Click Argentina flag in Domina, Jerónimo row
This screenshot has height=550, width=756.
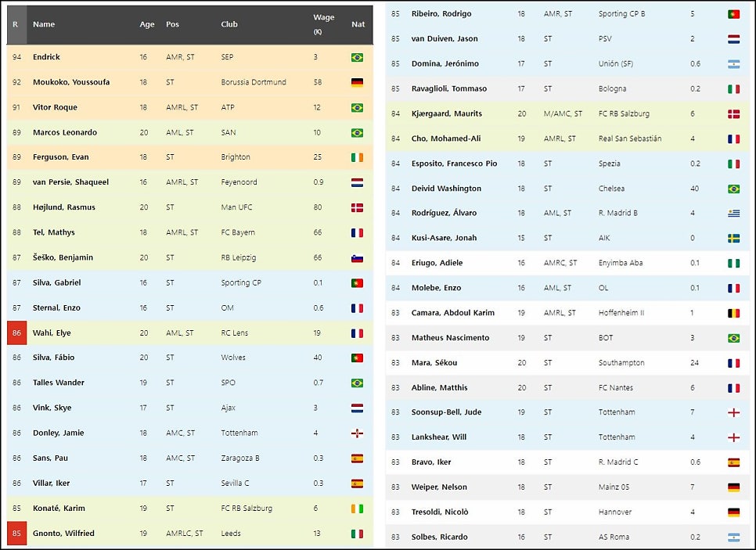[x=733, y=63]
